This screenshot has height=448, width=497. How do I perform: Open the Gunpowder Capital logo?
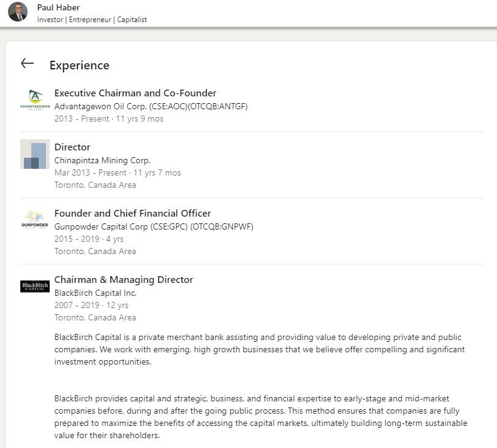(35, 218)
